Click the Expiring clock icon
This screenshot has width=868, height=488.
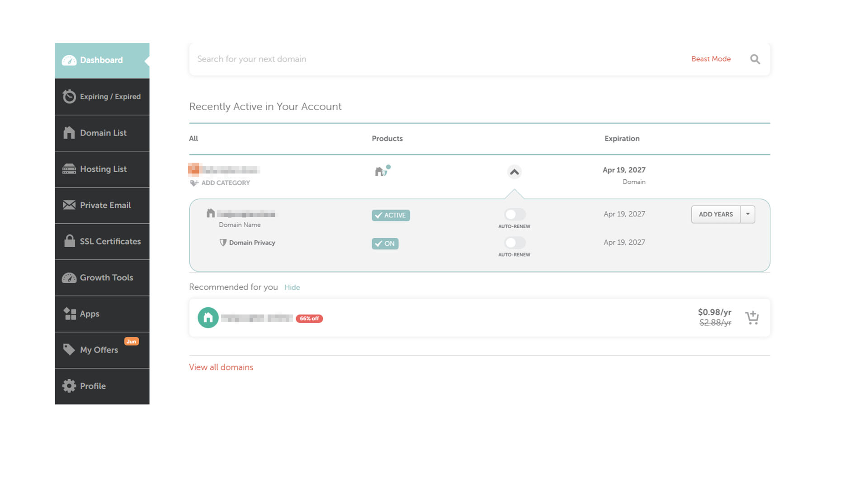69,96
